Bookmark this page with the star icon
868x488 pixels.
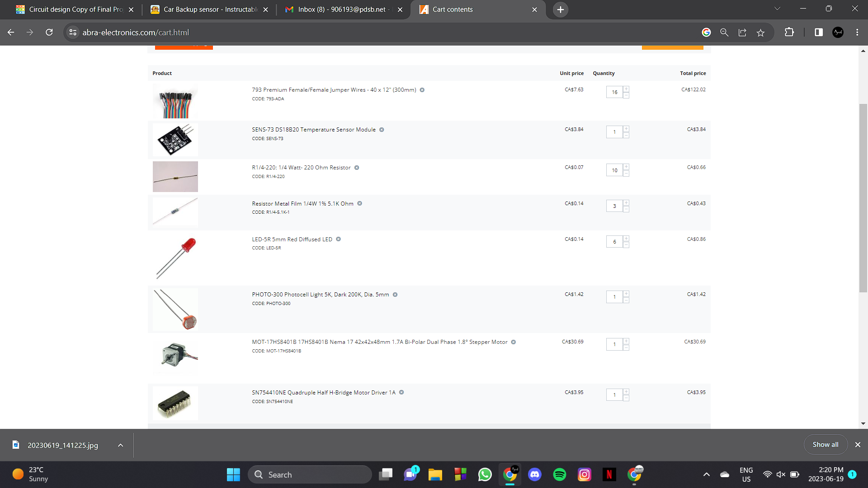click(760, 33)
